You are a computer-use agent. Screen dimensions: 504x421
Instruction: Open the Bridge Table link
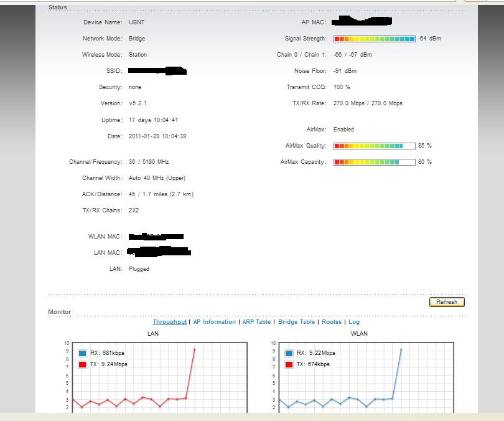pos(296,322)
